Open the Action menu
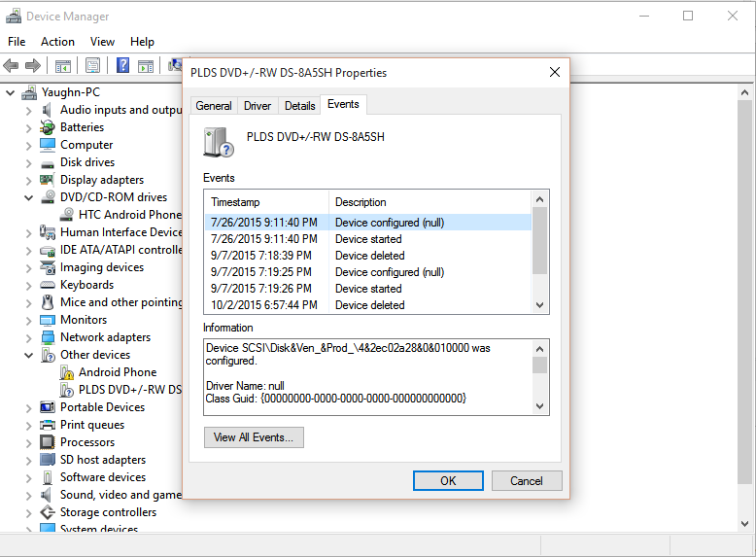This screenshot has width=756, height=557. point(57,42)
